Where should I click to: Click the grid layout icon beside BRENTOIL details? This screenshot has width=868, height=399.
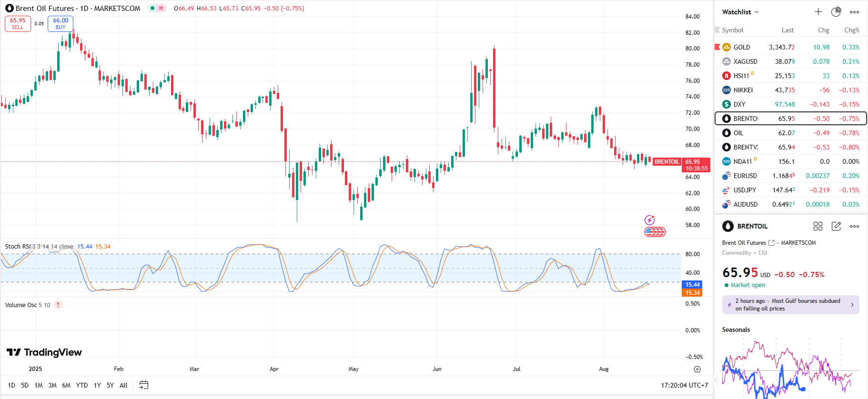click(x=818, y=226)
